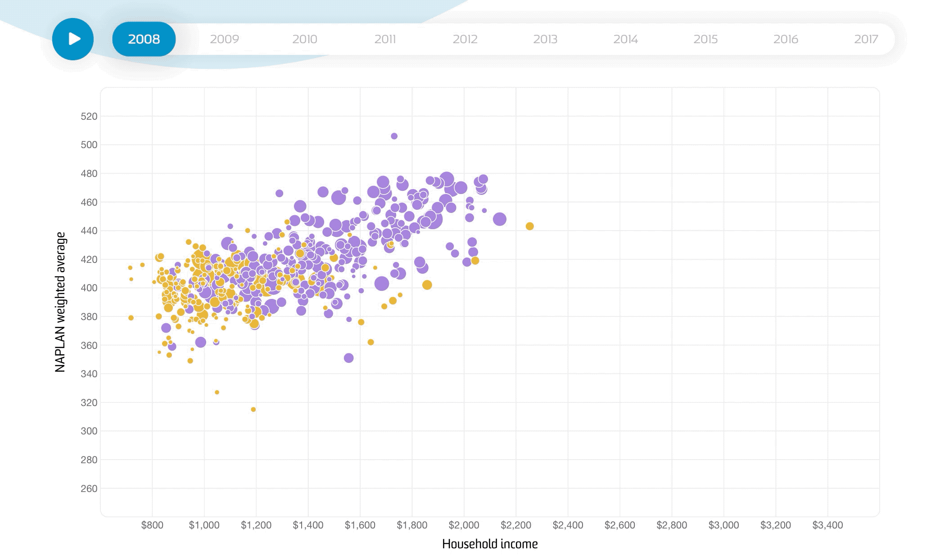Click yellow bubble near 327 score

pyautogui.click(x=217, y=393)
